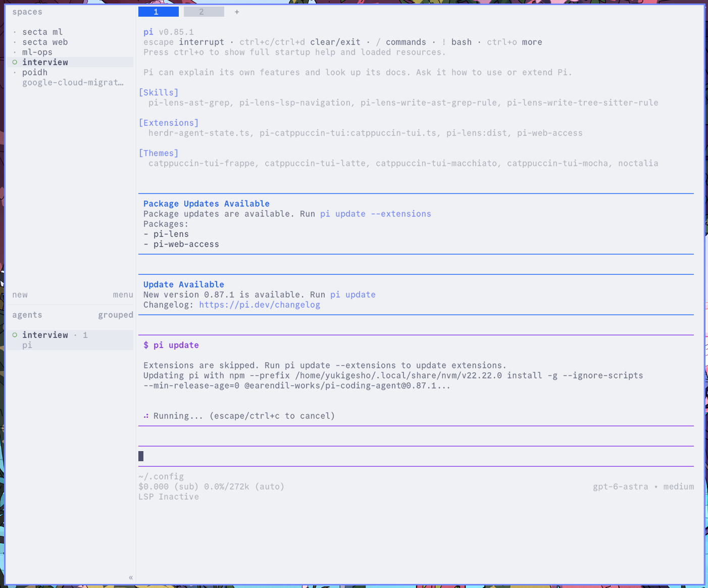Open the ml-ops space
This screenshot has width=708, height=588.
pyautogui.click(x=37, y=52)
